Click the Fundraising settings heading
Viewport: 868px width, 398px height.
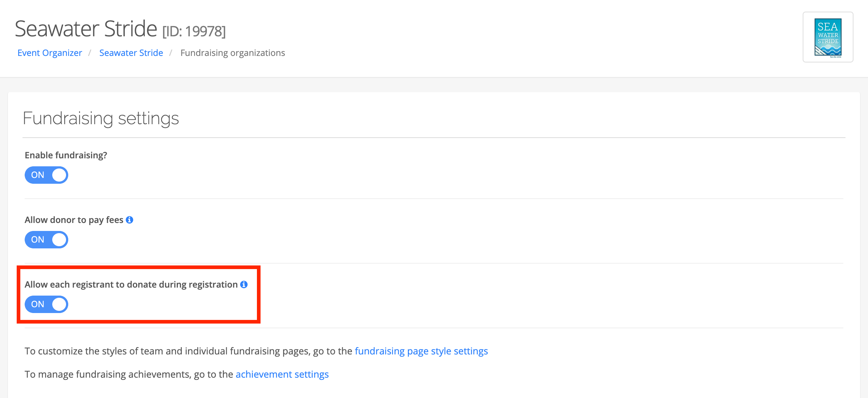[101, 118]
